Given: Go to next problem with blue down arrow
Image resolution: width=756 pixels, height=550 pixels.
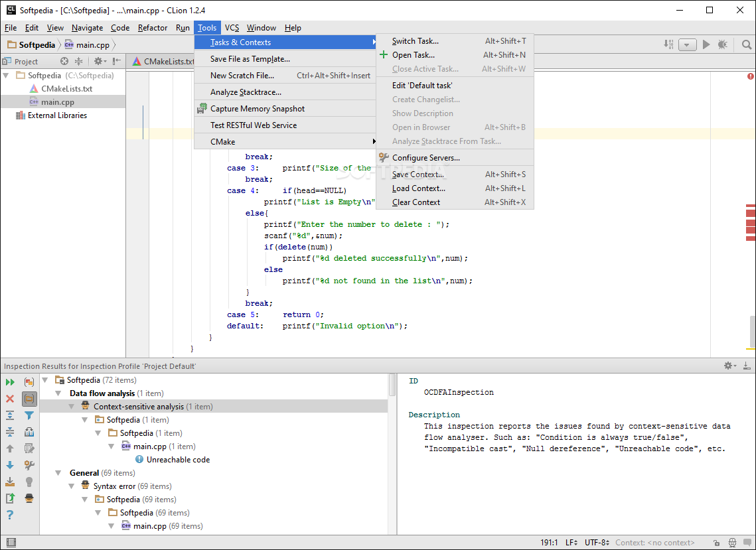Looking at the screenshot, I should pos(10,465).
